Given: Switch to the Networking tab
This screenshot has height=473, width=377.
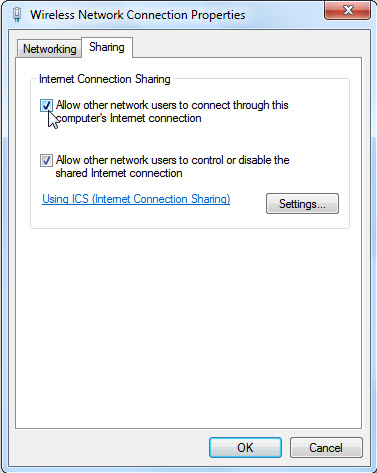Looking at the screenshot, I should [50, 49].
